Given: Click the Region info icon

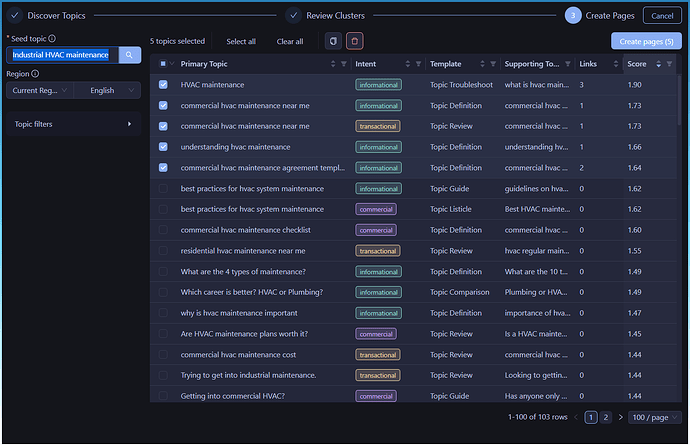Looking at the screenshot, I should point(36,74).
